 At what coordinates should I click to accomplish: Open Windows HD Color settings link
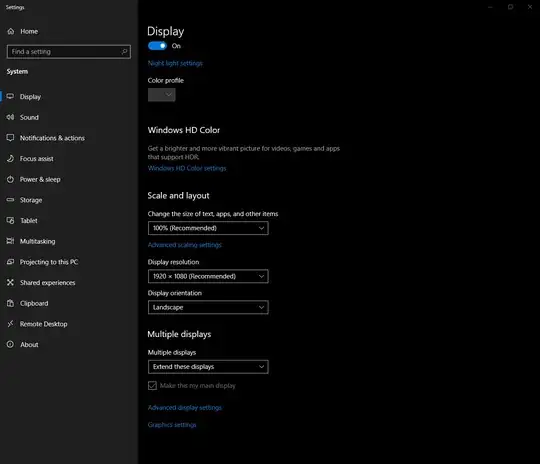click(x=187, y=168)
